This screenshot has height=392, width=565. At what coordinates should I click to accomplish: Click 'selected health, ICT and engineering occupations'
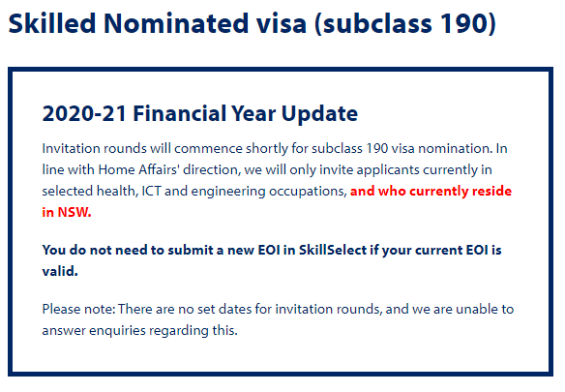click(194, 191)
